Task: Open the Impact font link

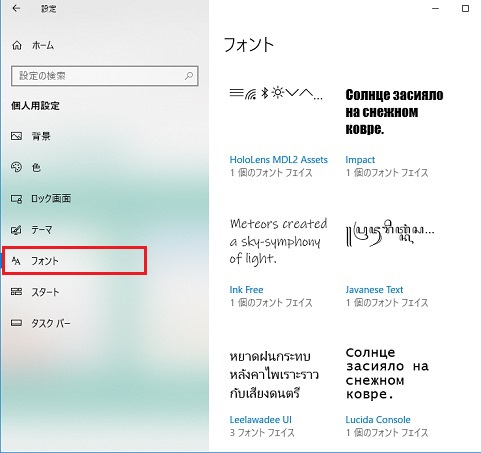Action: click(360, 160)
